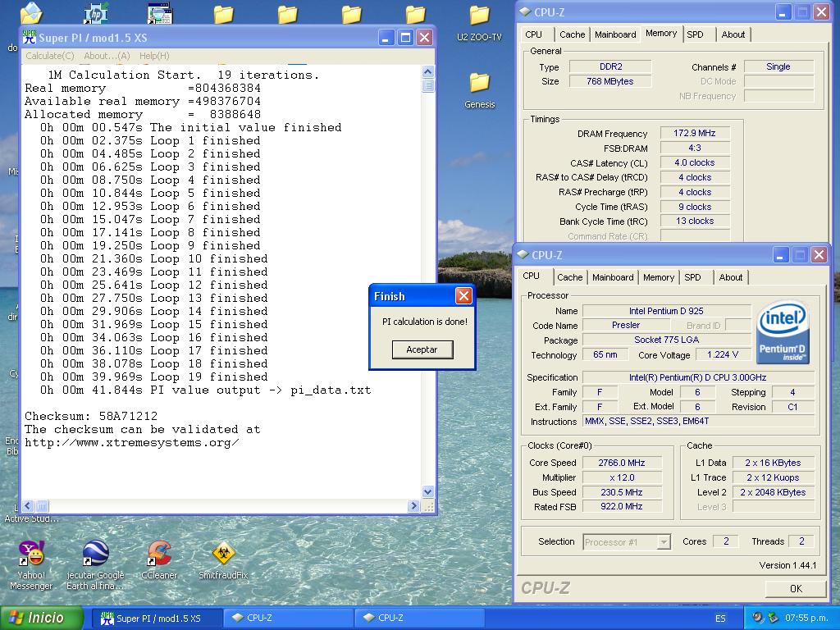The image size is (840, 630).
Task: Maximize the Super PI window
Action: (x=405, y=38)
